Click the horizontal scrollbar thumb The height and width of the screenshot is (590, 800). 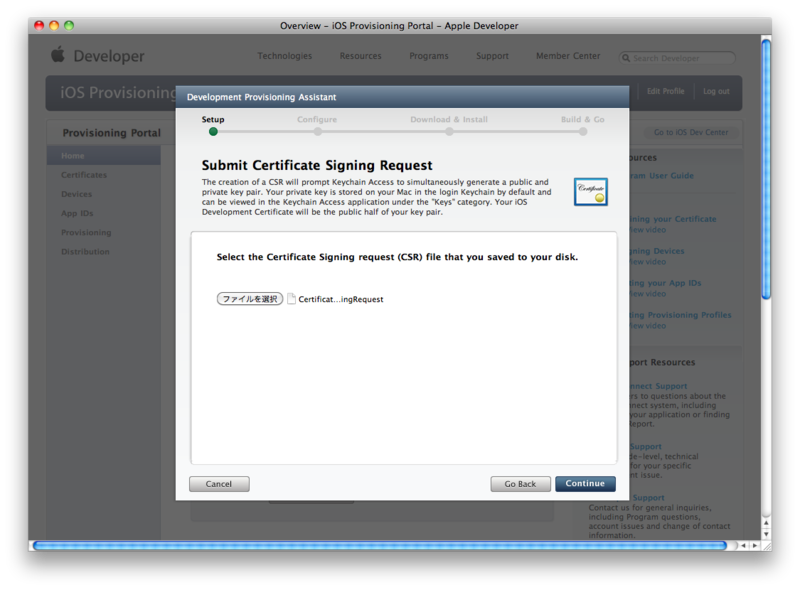pyautogui.click(x=380, y=546)
